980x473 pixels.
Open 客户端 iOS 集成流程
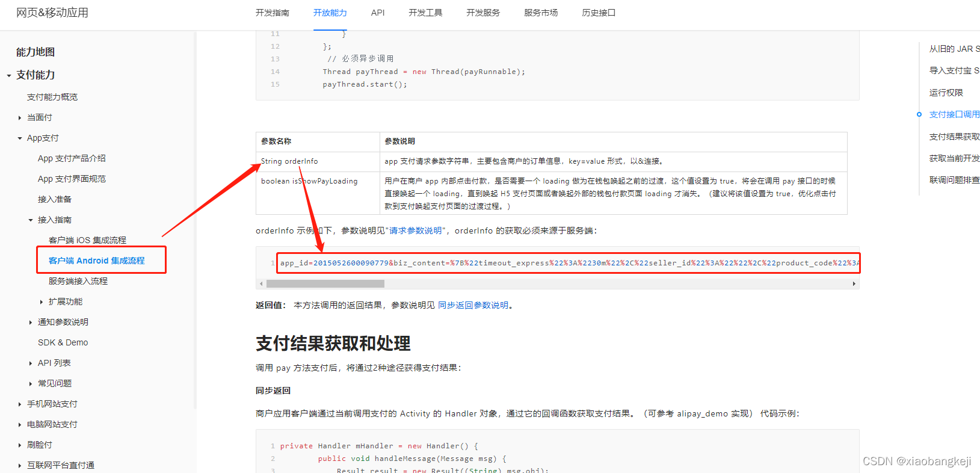pyautogui.click(x=87, y=240)
